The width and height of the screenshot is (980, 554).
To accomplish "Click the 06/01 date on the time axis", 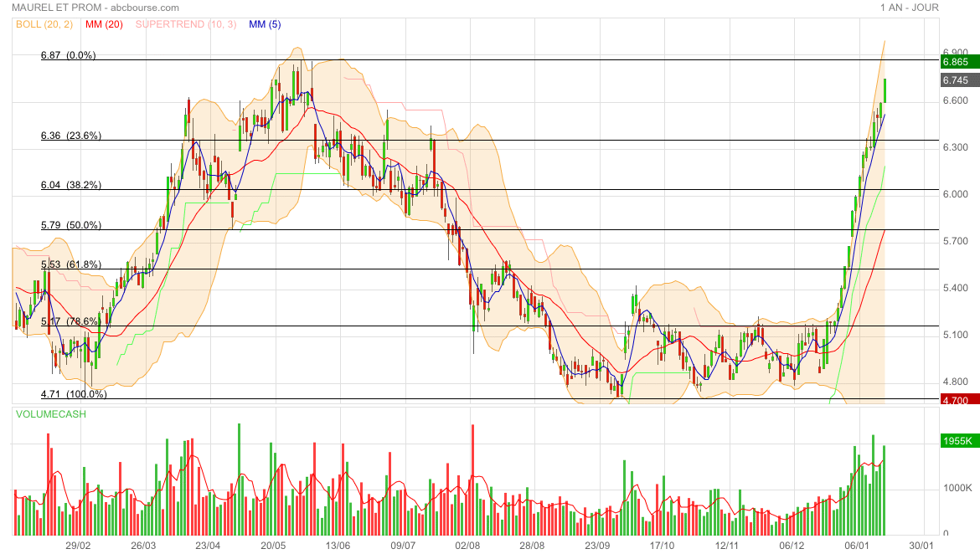I will click(857, 546).
